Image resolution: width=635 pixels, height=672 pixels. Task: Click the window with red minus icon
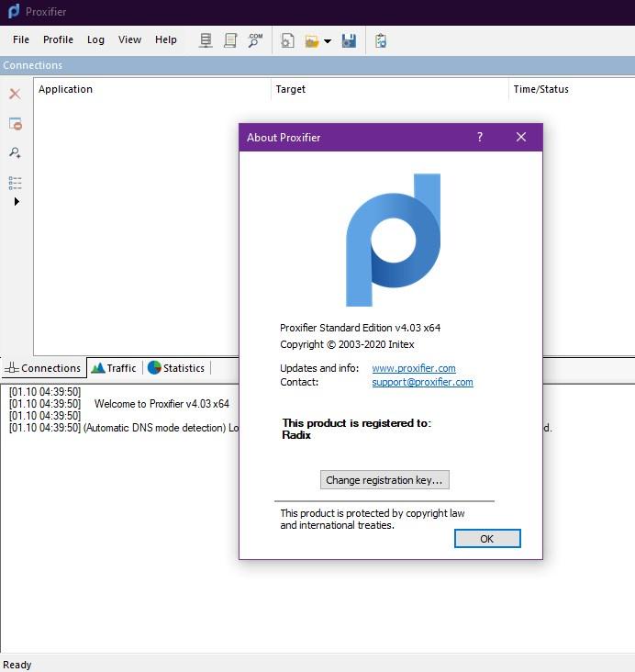point(15,124)
